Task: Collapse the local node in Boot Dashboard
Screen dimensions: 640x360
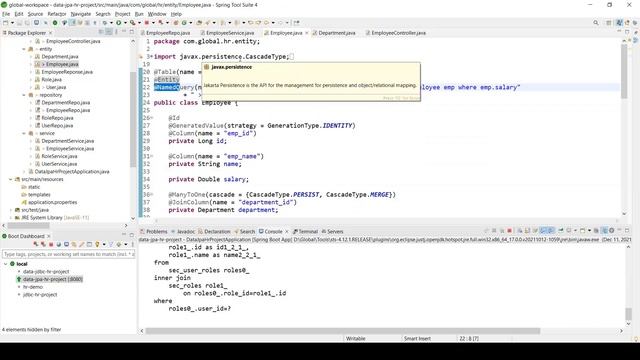Action: [x=5, y=264]
